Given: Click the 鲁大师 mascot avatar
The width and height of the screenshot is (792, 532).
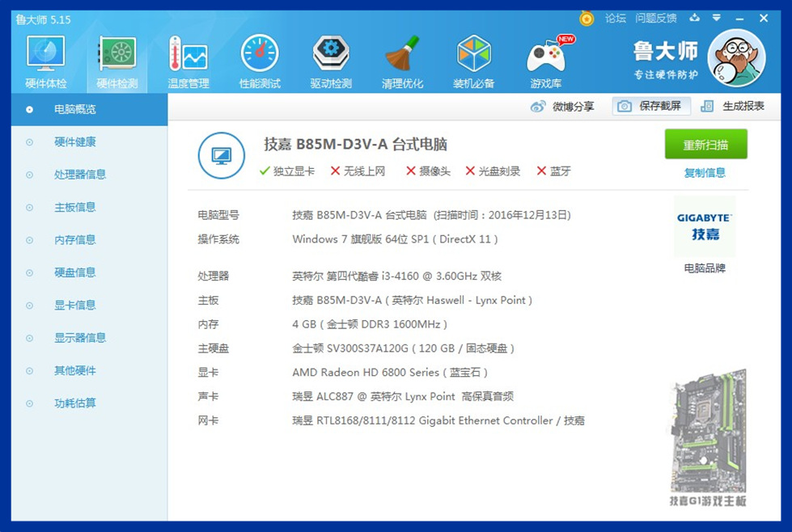Looking at the screenshot, I should click(x=736, y=58).
